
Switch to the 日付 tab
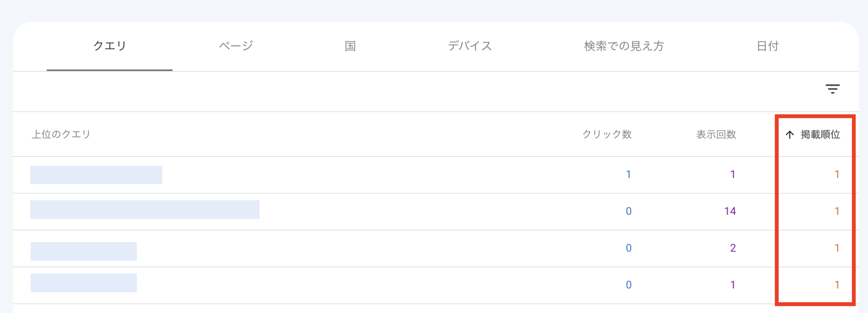[767, 46]
